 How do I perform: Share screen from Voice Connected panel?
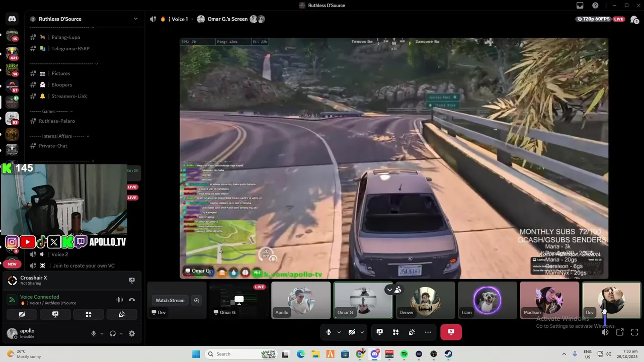[x=55, y=314]
